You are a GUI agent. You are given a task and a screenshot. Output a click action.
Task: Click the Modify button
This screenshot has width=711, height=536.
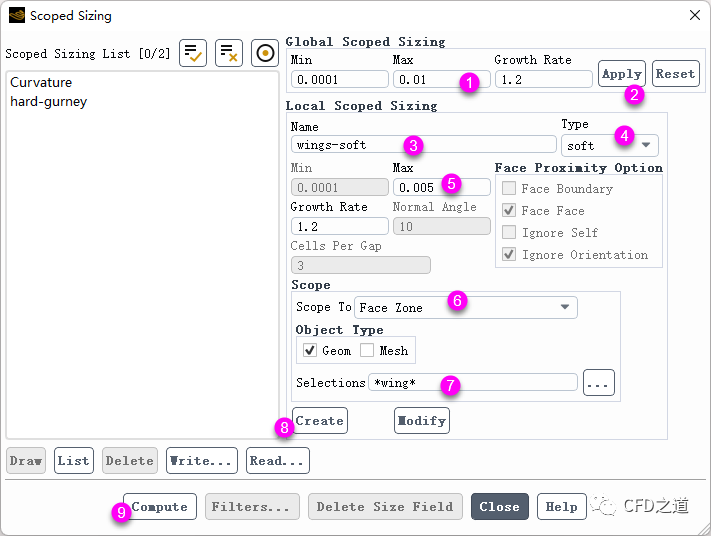(x=422, y=420)
